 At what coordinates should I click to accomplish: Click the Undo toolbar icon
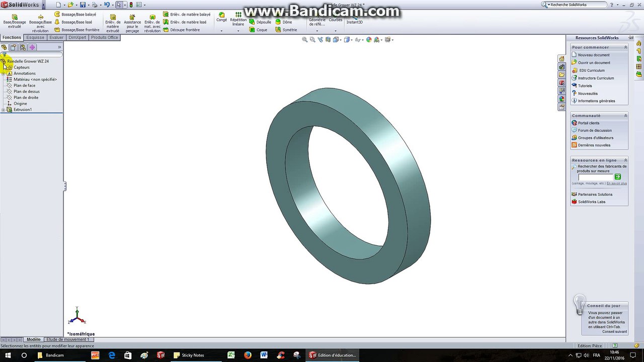[x=106, y=5]
